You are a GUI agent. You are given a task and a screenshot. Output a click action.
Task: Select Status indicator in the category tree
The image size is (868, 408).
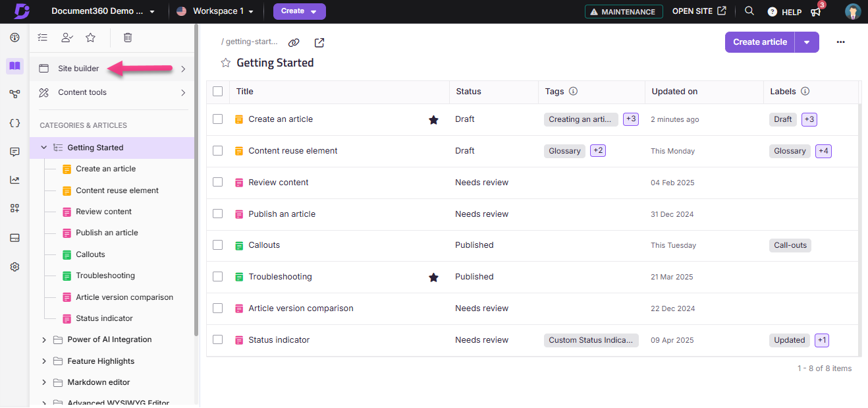(x=104, y=318)
